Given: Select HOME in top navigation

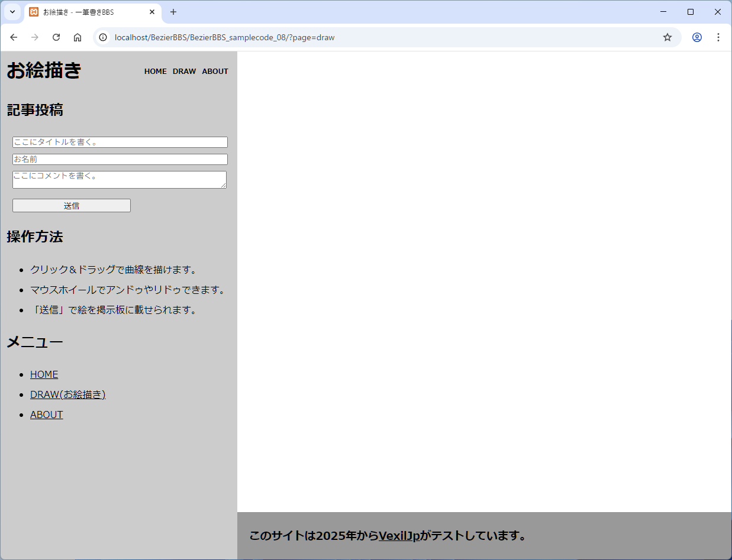Looking at the screenshot, I should point(155,72).
